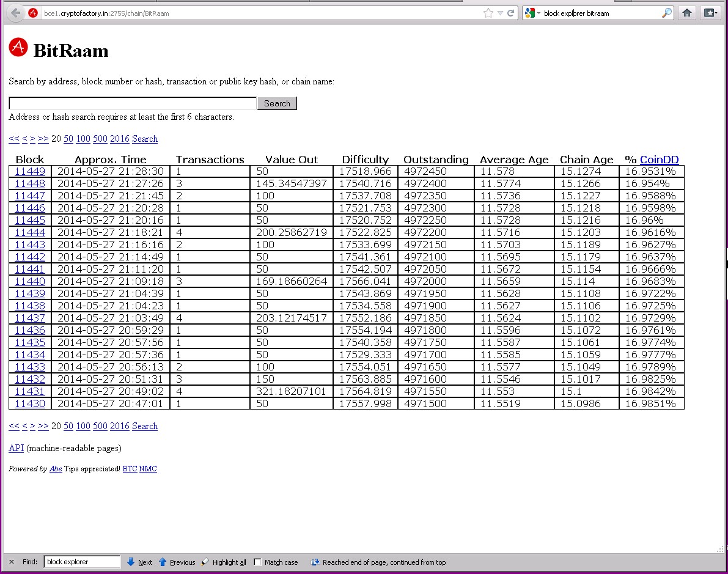Click the site identity icon in address bar
This screenshot has height=574, width=728.
(33, 13)
